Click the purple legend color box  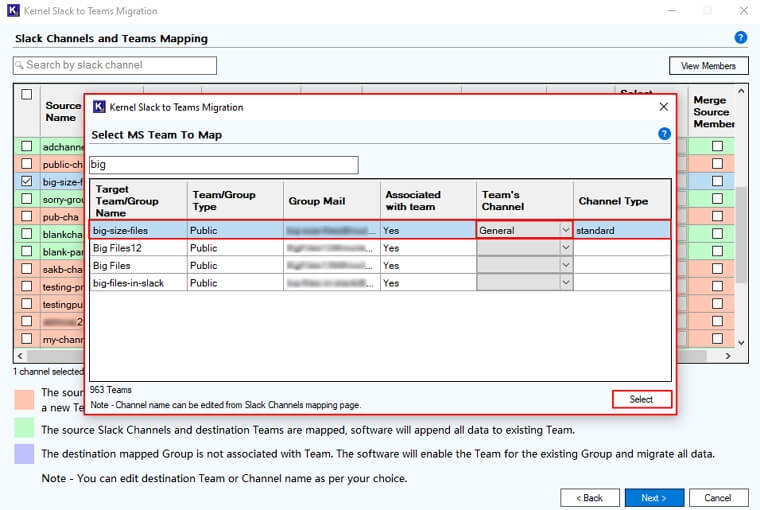tap(24, 454)
